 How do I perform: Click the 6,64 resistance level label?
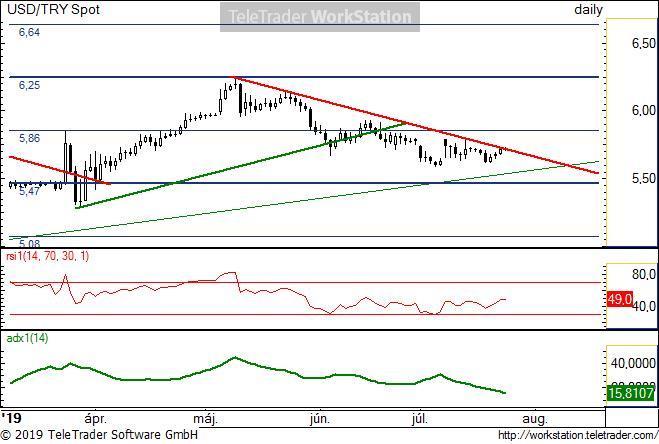[x=29, y=32]
